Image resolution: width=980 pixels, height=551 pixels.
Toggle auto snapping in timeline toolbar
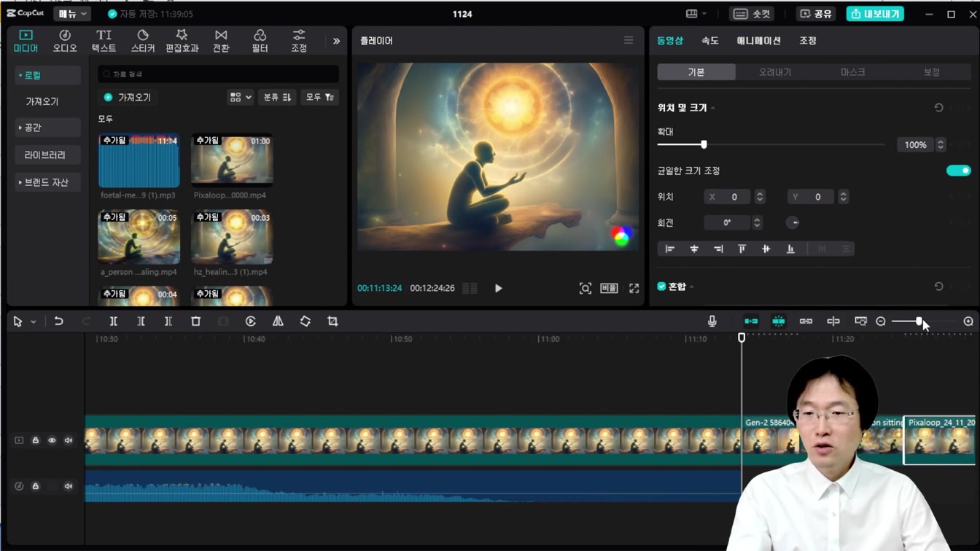click(779, 321)
